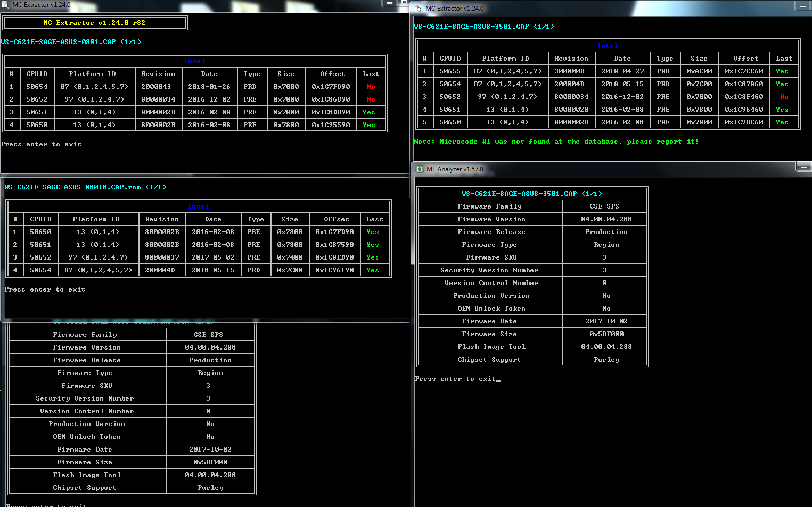Select Firmware Date 2017-10-02 in the bottom-left ME Analyzer table
Viewport: 812px width, 507px height.
pos(210,450)
